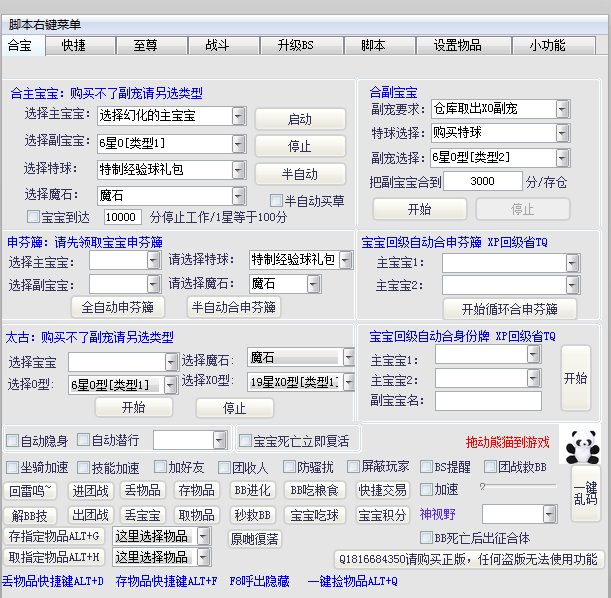This screenshot has height=598, width=611.
Task: Click the 启动 button
Action: coord(300,119)
